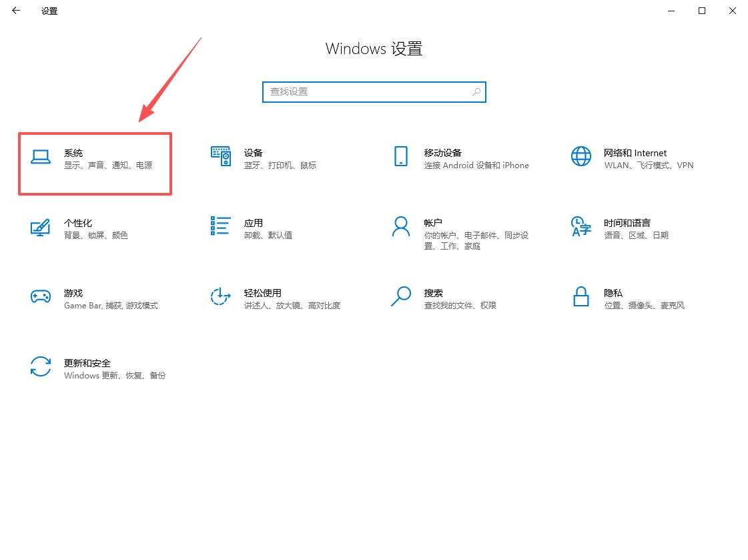Minimize the Settings window
This screenshot has height=560, width=748.
(671, 11)
